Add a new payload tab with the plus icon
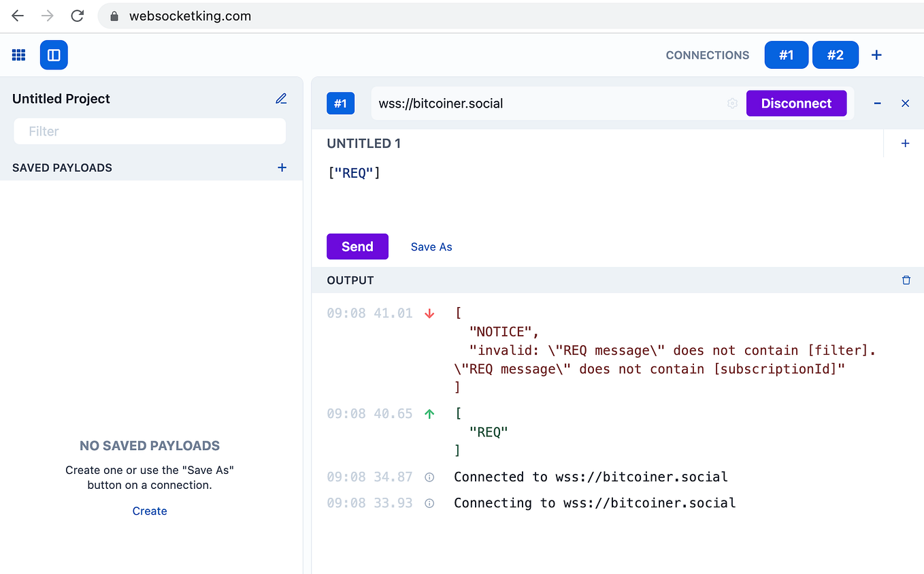Screen dimensions: 924x574 [905, 143]
